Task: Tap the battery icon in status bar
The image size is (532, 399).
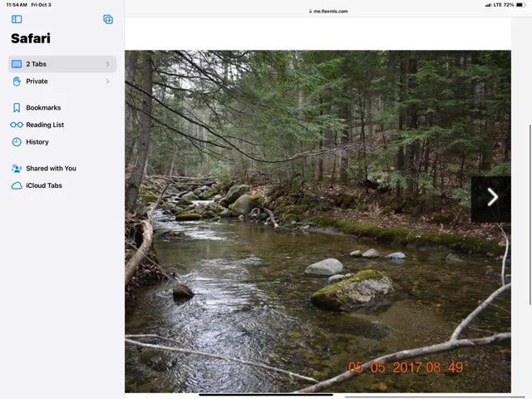Action: (521, 5)
